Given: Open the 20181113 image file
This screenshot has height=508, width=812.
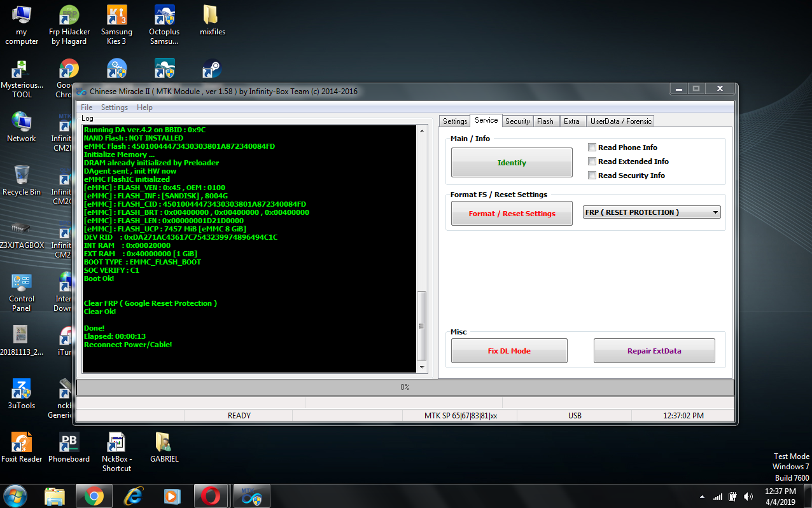Looking at the screenshot, I should [x=22, y=340].
